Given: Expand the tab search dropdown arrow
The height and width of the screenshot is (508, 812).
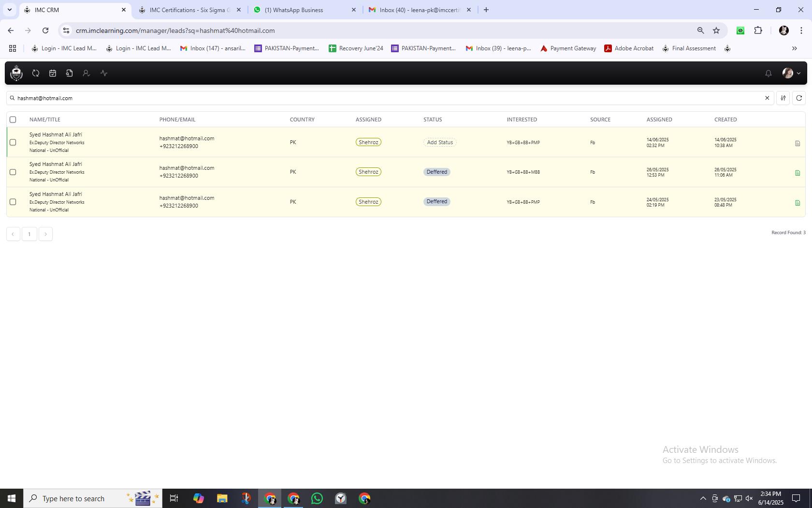Looking at the screenshot, I should point(9,10).
